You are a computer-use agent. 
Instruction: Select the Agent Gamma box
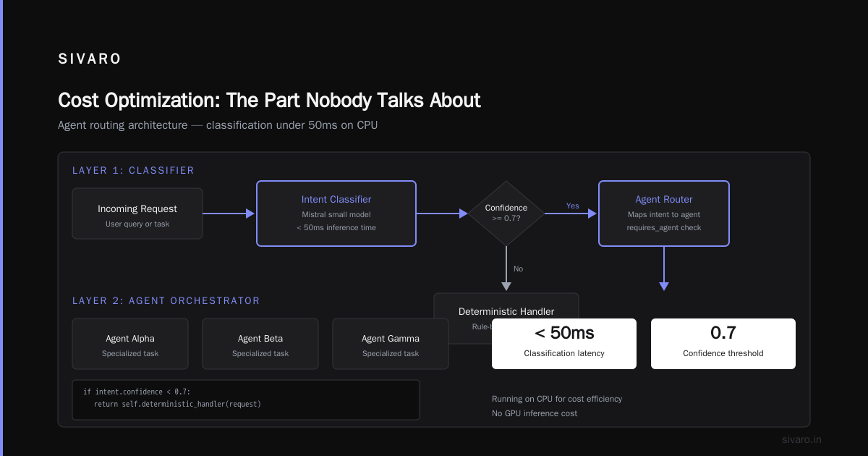[391, 344]
